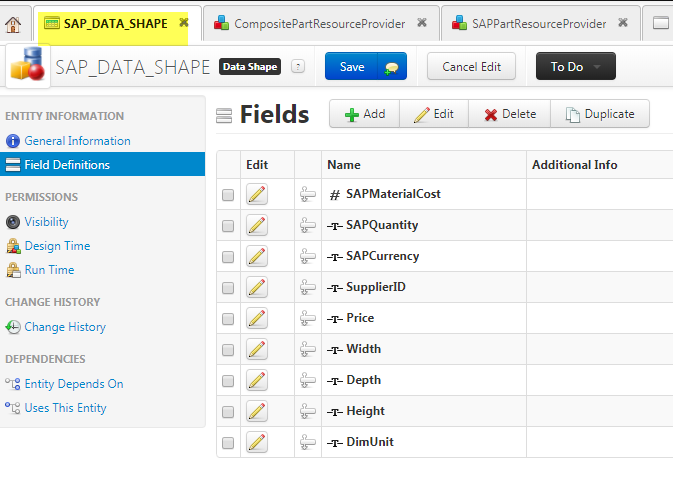Edit SAPCurrency with its pencil icon
This screenshot has height=483, width=673.
[257, 256]
